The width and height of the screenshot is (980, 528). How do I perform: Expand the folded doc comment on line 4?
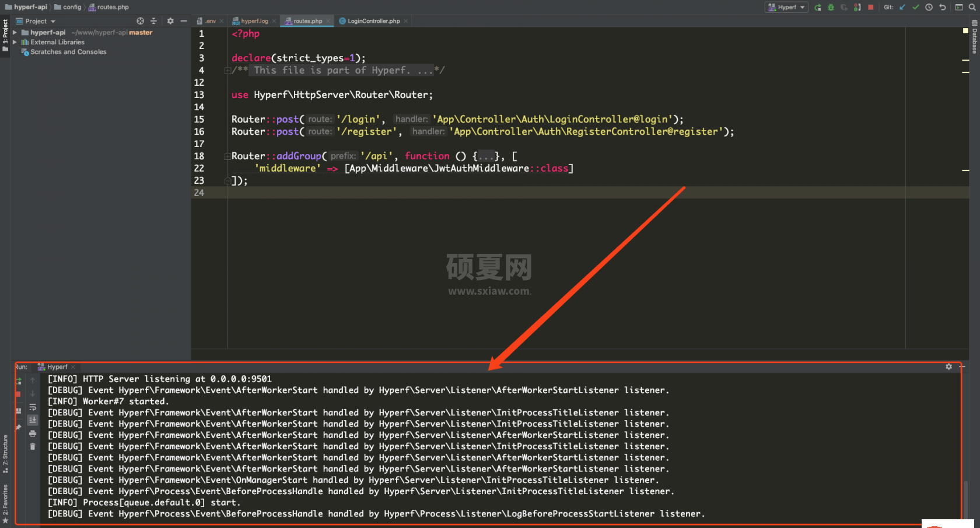[228, 71]
